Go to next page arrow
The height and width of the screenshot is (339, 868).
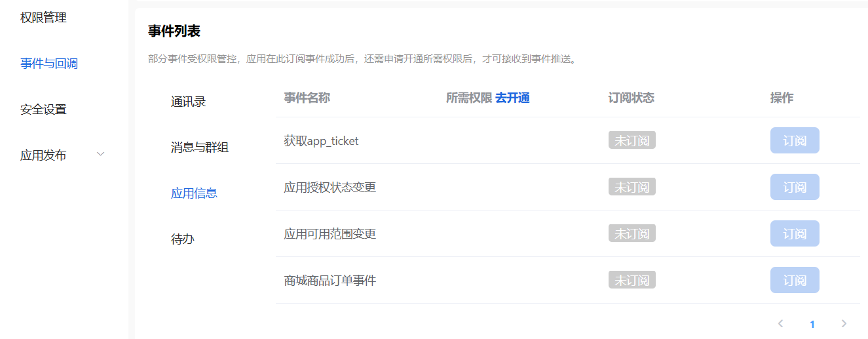click(x=844, y=323)
